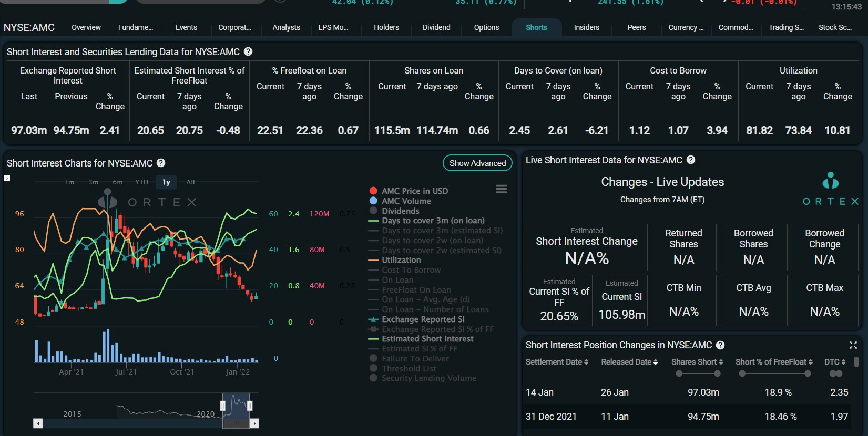Open help for Short Interest and Securities Lending Data
This screenshot has height=436, width=868.
(248, 51)
